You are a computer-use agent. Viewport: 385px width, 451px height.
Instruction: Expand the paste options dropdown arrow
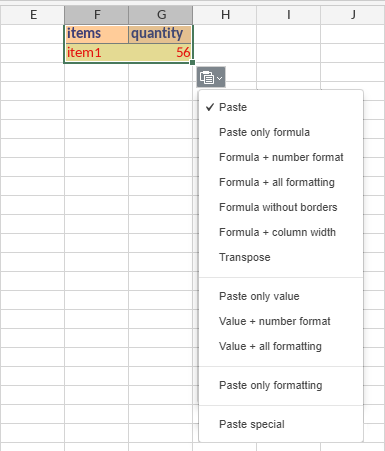tap(219, 78)
